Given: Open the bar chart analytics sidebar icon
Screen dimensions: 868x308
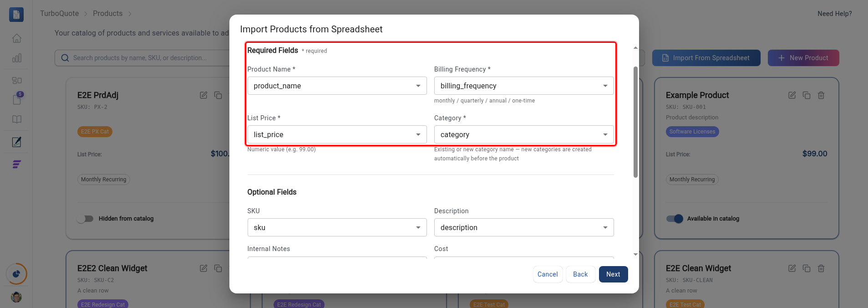Looking at the screenshot, I should coord(17,58).
